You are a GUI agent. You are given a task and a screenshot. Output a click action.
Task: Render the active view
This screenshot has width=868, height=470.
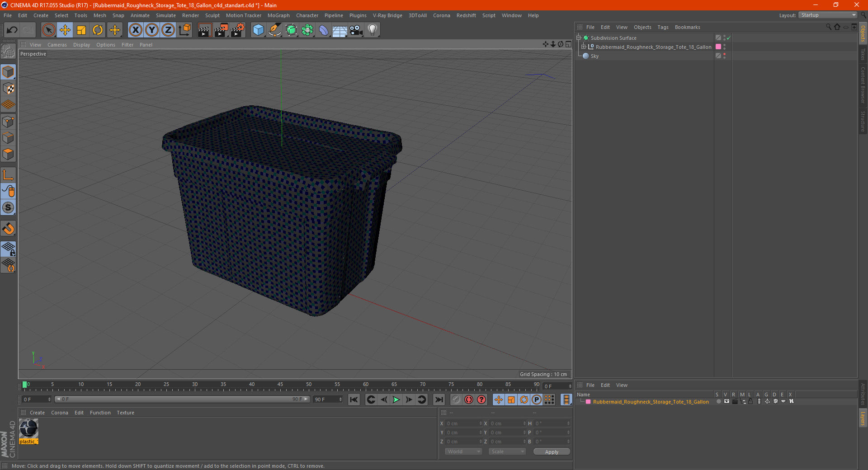coord(204,30)
